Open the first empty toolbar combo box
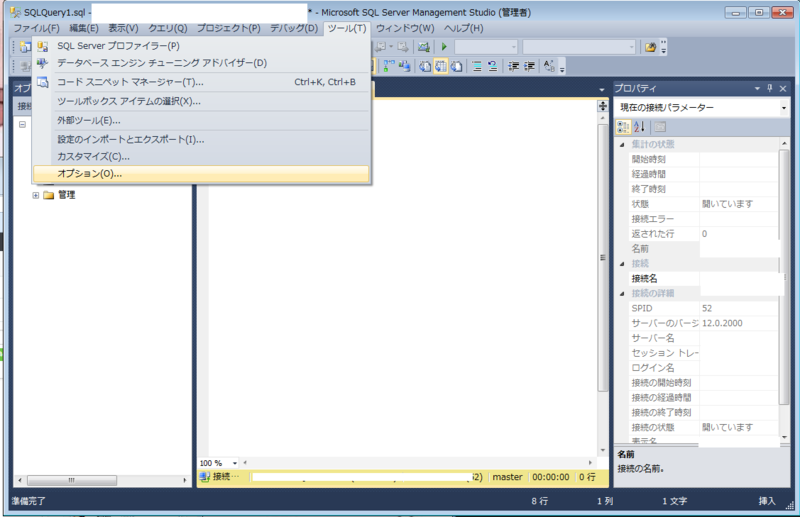This screenshot has height=517, width=800. [x=486, y=47]
